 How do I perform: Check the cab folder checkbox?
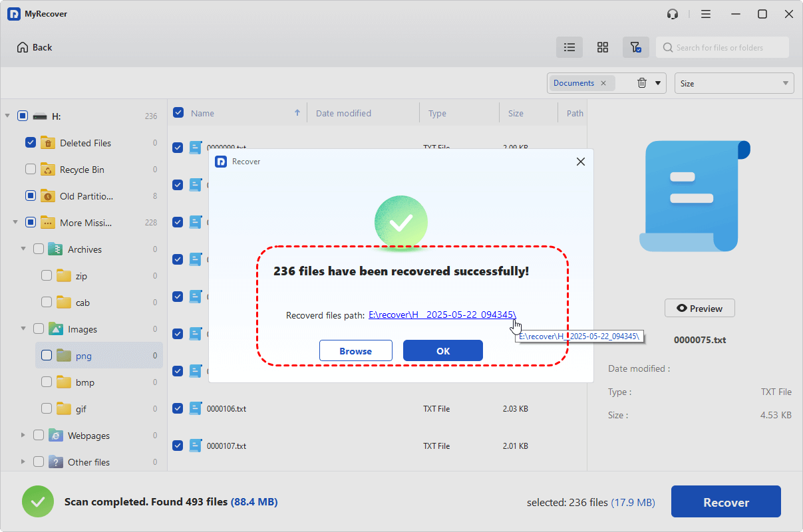pyautogui.click(x=47, y=302)
